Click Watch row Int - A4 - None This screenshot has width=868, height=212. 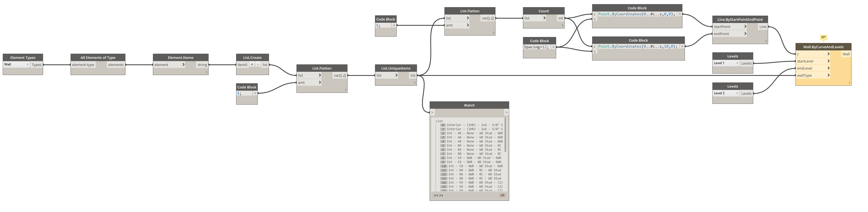474,133
